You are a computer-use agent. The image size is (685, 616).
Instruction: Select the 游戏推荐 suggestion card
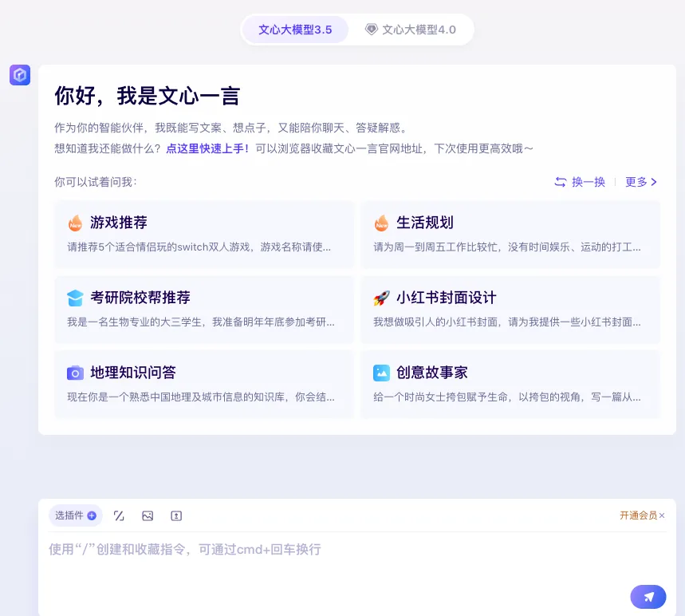(204, 234)
